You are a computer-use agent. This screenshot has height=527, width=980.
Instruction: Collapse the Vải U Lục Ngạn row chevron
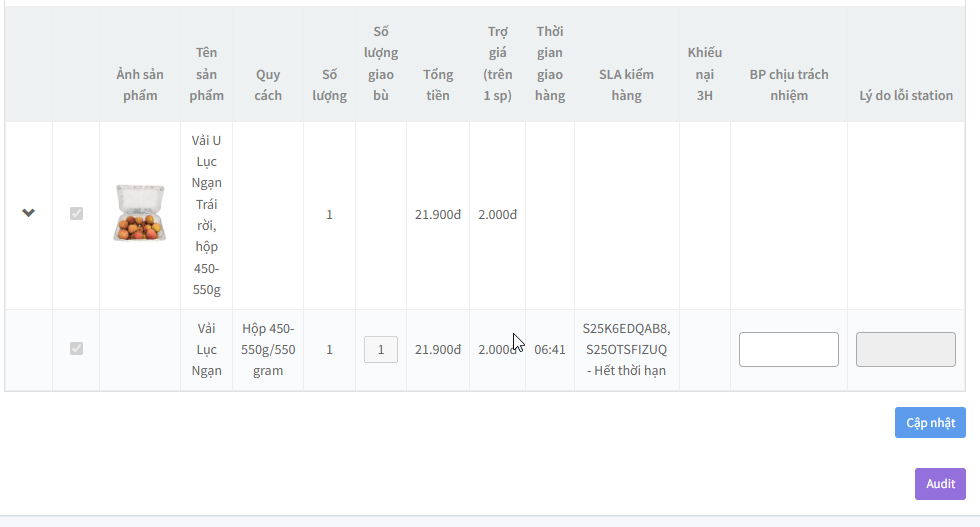click(28, 213)
